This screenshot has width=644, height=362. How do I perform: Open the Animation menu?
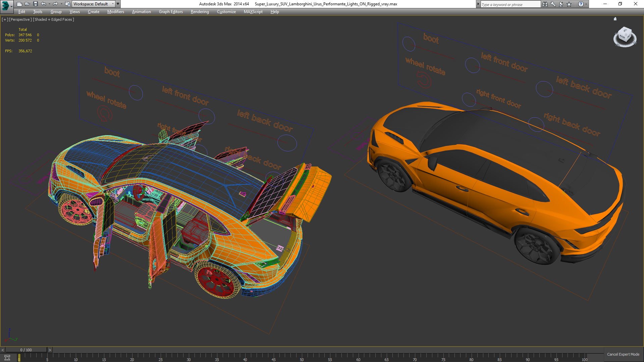[x=141, y=12]
